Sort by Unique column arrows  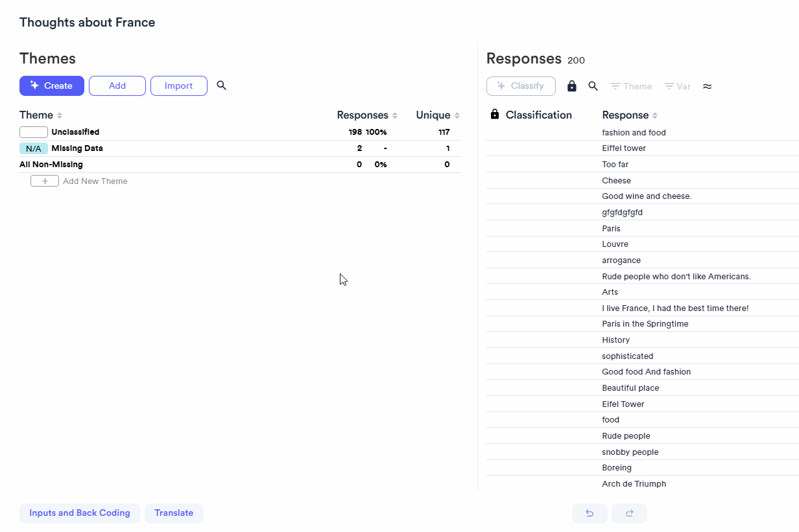coord(457,115)
